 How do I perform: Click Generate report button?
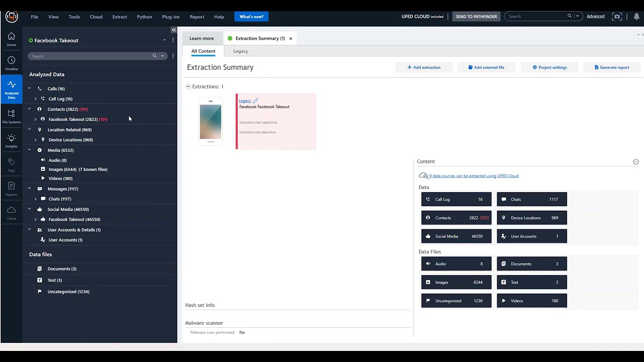pos(612,67)
